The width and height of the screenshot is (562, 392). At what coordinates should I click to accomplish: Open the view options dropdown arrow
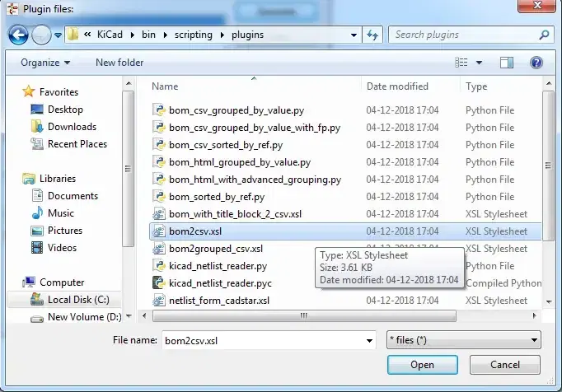pyautogui.click(x=479, y=63)
